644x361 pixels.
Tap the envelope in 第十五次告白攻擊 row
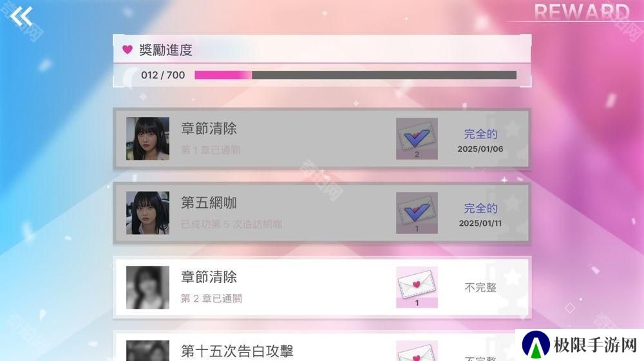[417, 351]
